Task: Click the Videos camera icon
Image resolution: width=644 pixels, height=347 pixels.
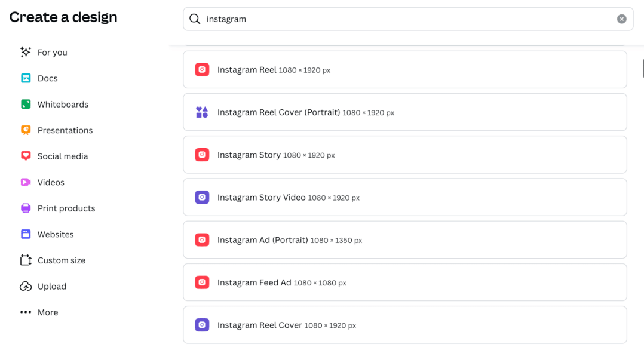Action: [26, 182]
